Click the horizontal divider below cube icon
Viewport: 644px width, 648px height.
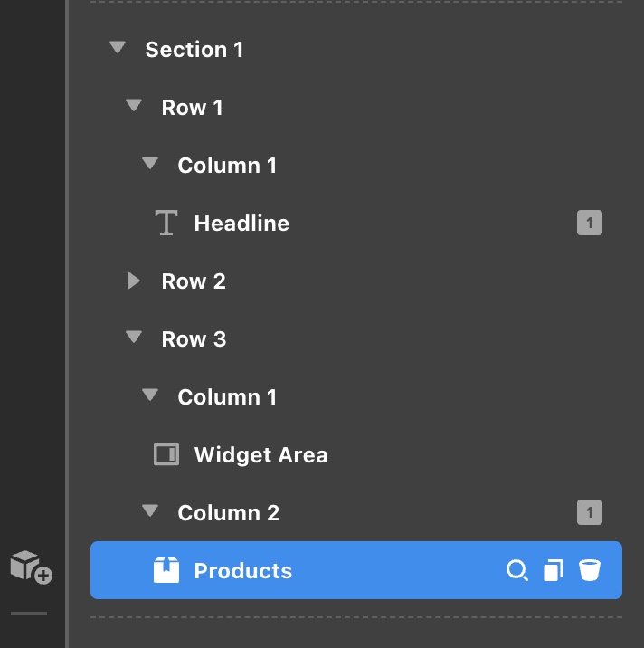click(x=29, y=613)
